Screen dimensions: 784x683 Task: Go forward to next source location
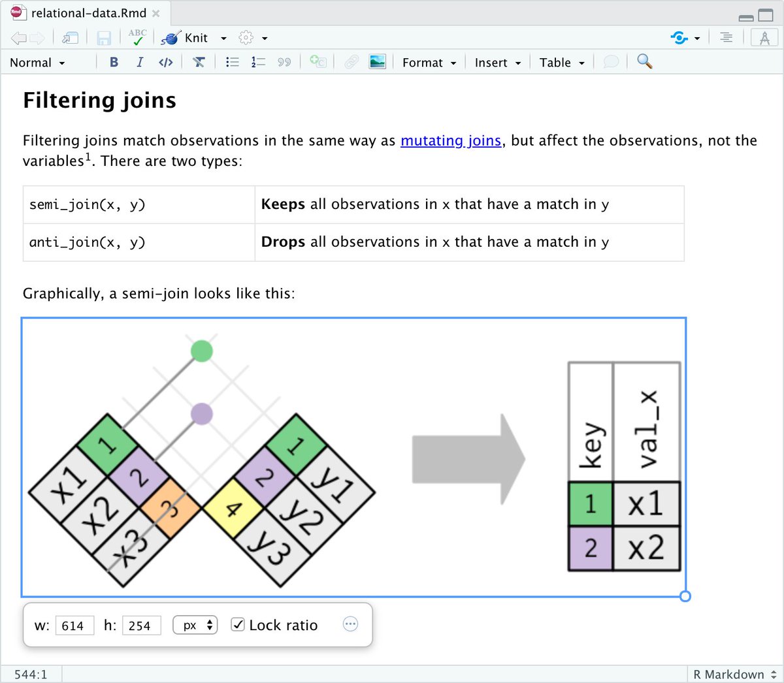(37, 39)
